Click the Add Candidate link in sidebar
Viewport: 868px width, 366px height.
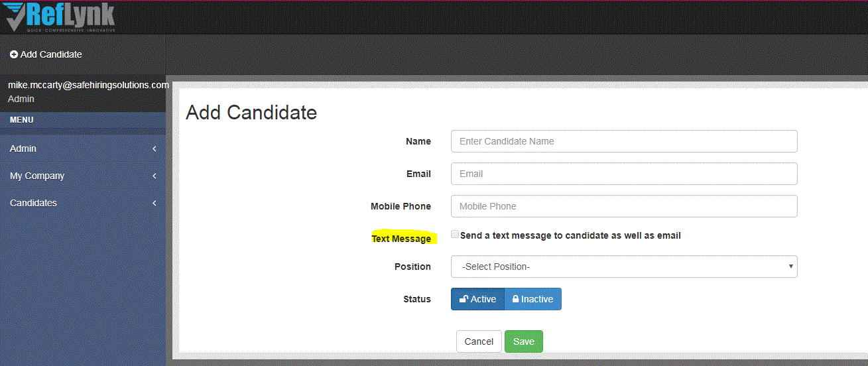tap(46, 54)
